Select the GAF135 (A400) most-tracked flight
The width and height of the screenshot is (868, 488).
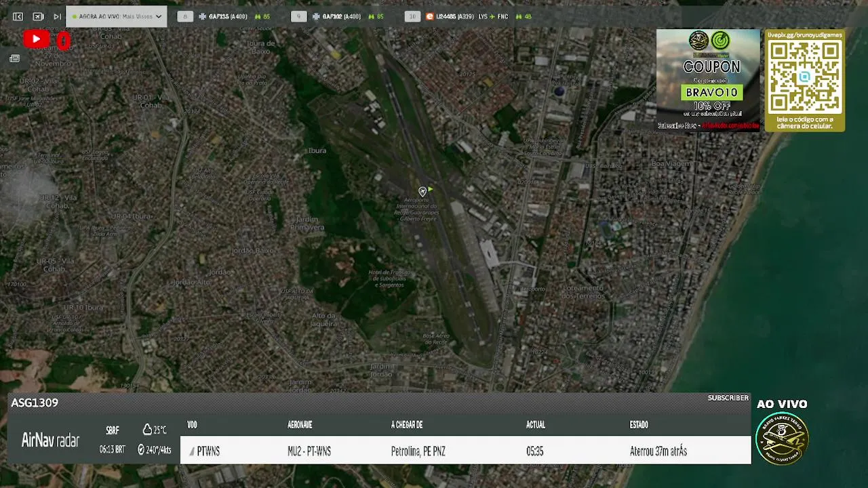[x=227, y=16]
